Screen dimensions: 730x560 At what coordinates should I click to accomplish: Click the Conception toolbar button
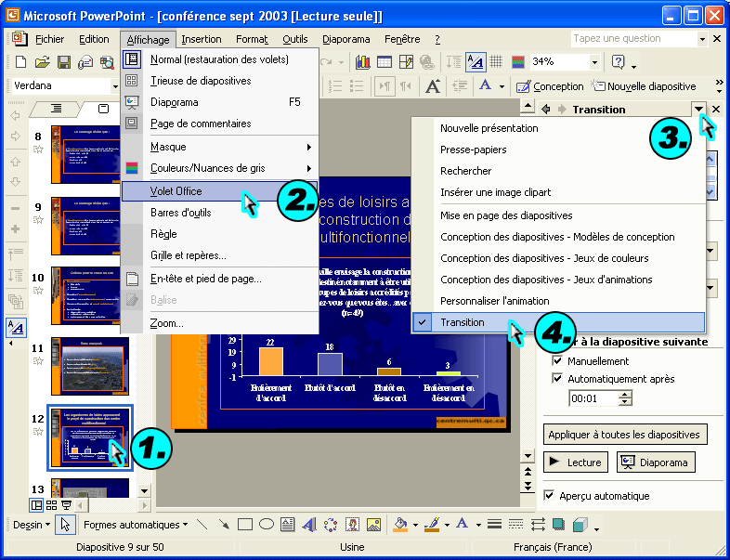[550, 86]
